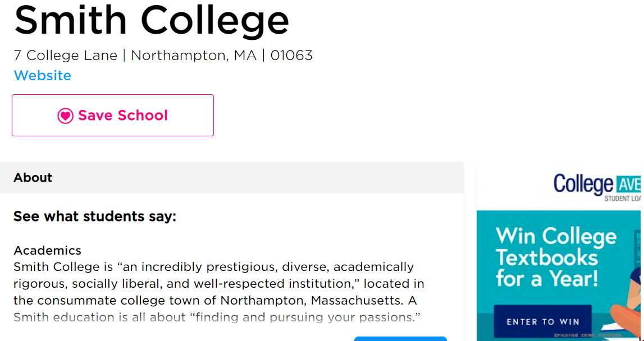Click the Save School button
The width and height of the screenshot is (644, 341).
tap(113, 116)
